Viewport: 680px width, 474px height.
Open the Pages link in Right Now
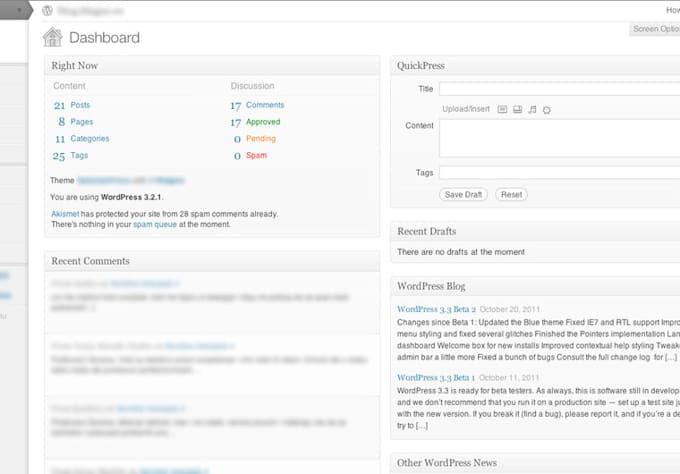[82, 122]
